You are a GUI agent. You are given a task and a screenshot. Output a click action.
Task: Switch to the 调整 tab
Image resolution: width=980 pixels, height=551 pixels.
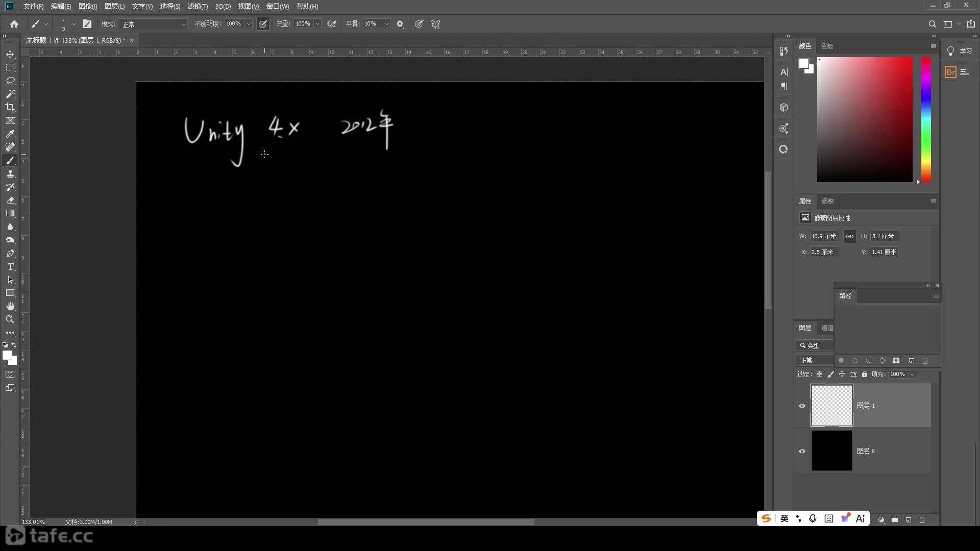click(x=827, y=201)
